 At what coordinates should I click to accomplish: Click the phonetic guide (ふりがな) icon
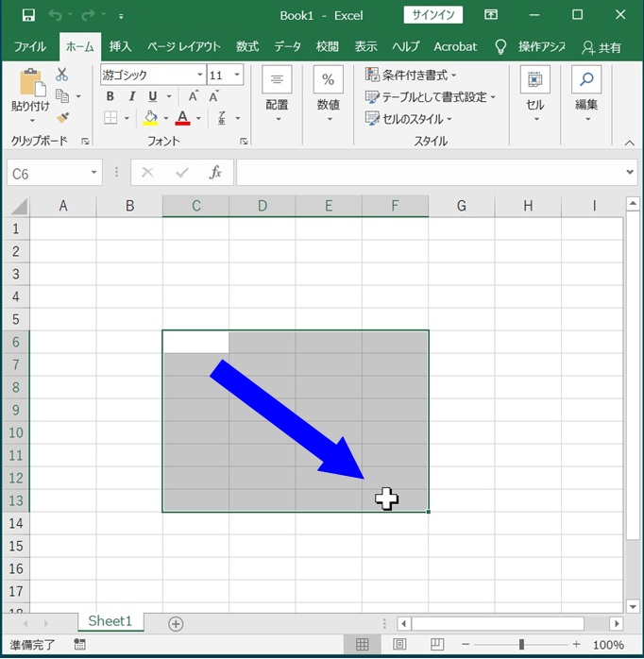222,118
